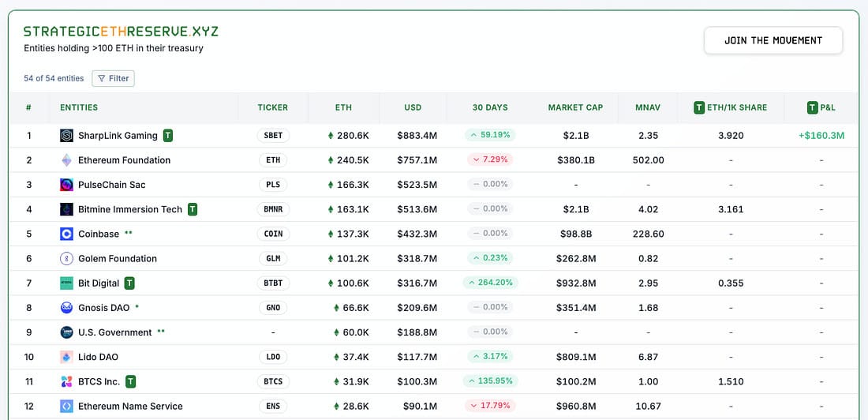The image size is (868, 420).
Task: Click the SharpLink Gaming logo icon
Action: point(66,136)
